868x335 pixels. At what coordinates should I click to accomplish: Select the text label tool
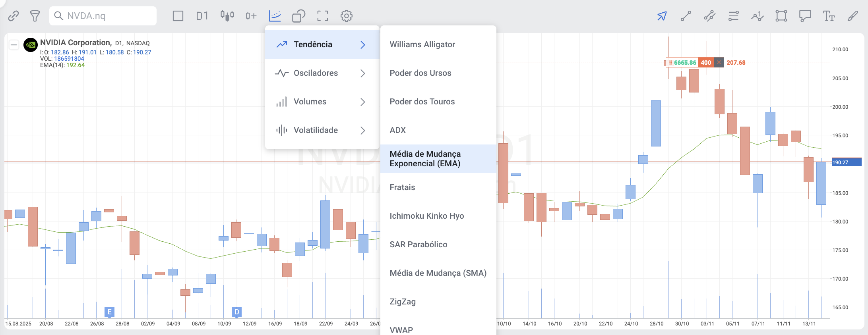tap(829, 16)
